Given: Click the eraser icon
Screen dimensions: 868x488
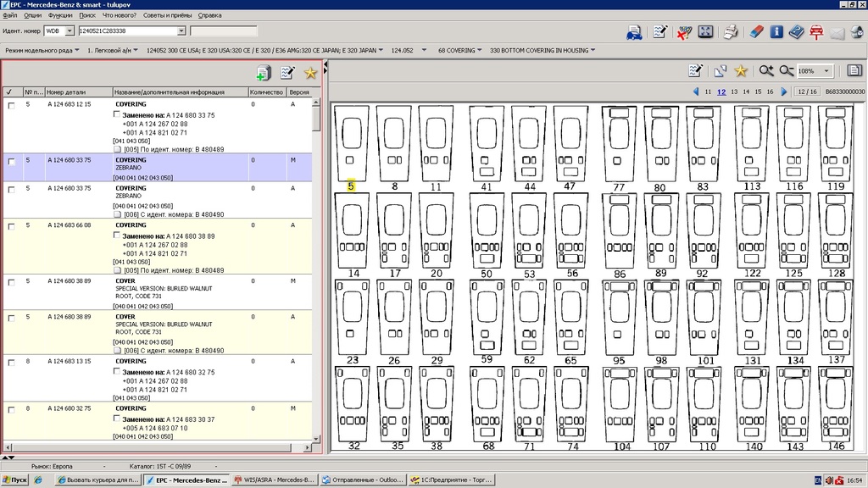Looking at the screenshot, I should 756,32.
